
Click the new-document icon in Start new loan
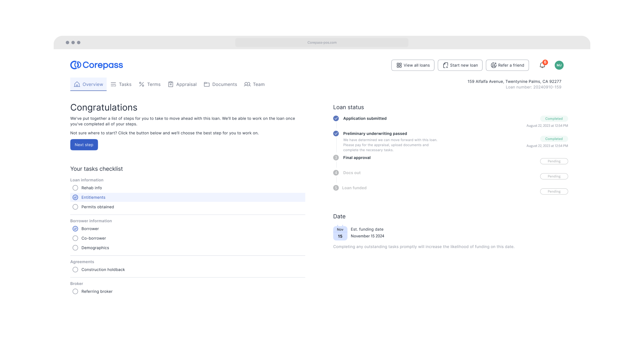point(445,65)
